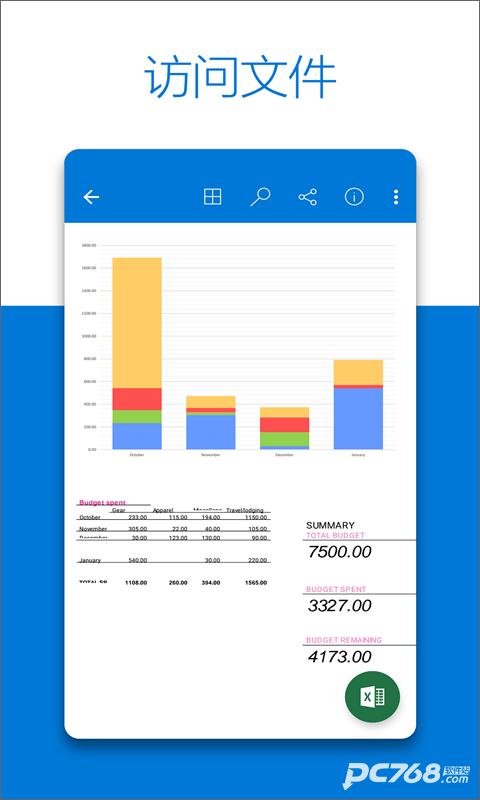Image resolution: width=480 pixels, height=800 pixels.
Task: Click the PC768 watermark logo
Action: click(405, 774)
